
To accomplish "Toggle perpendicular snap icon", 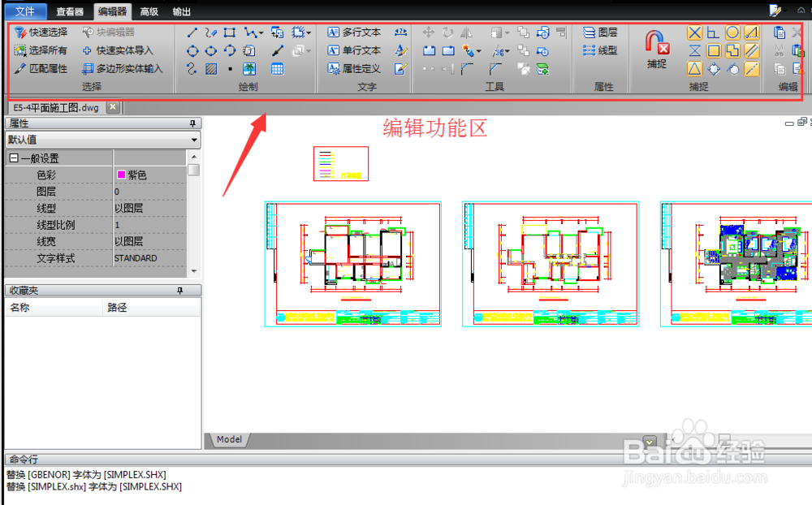I will [x=713, y=32].
